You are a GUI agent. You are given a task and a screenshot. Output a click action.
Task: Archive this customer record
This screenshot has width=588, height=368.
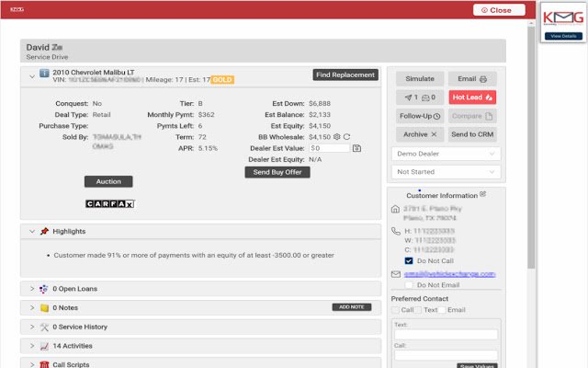point(420,134)
